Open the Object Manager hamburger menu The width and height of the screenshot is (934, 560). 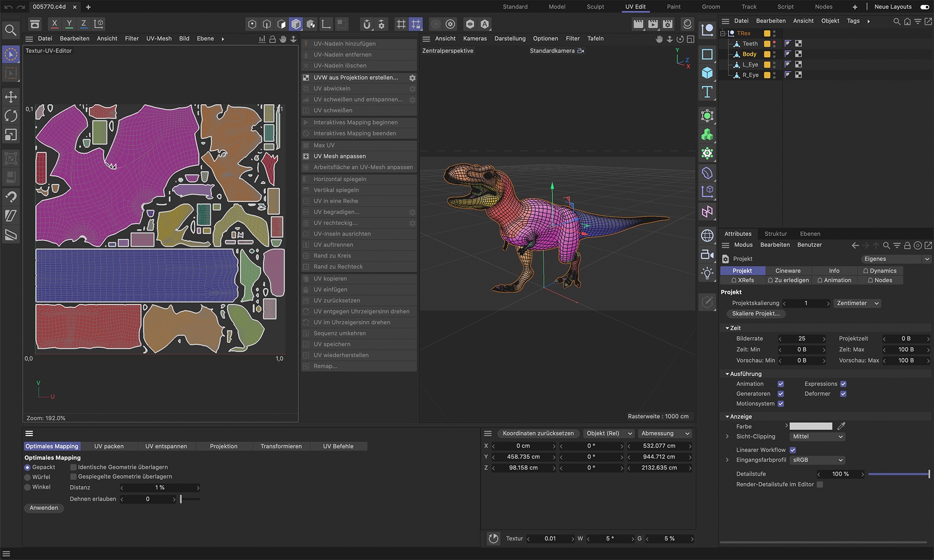725,21
